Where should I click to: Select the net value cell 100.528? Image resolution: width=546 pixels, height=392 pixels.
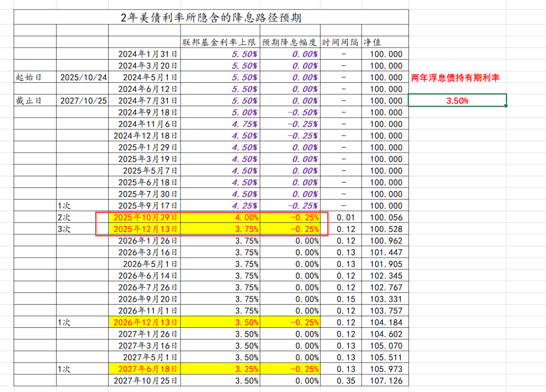(385, 228)
